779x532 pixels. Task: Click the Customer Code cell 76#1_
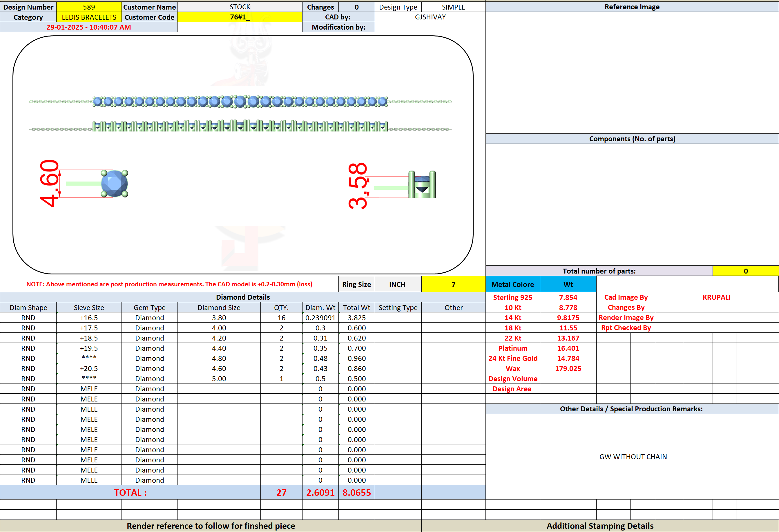(240, 17)
